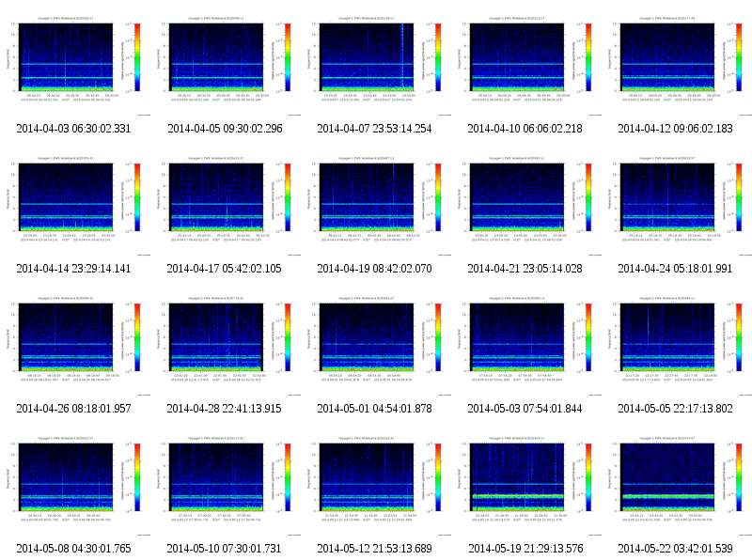Open the 2014-04-24 05:18:01.991 spectrogram thumbnail

677,202
